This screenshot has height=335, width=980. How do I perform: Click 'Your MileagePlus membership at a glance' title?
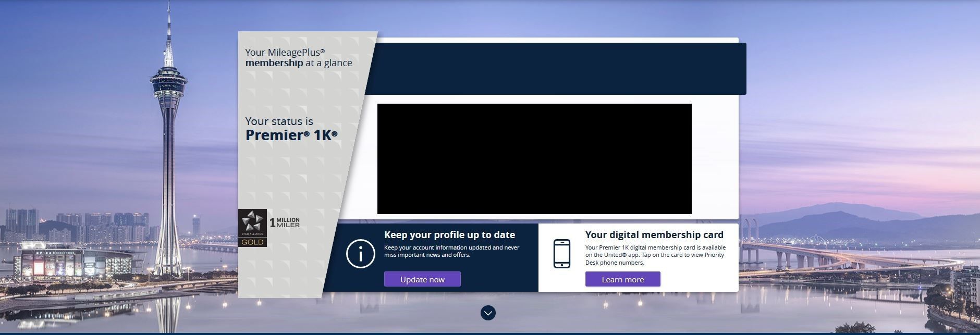tap(299, 58)
